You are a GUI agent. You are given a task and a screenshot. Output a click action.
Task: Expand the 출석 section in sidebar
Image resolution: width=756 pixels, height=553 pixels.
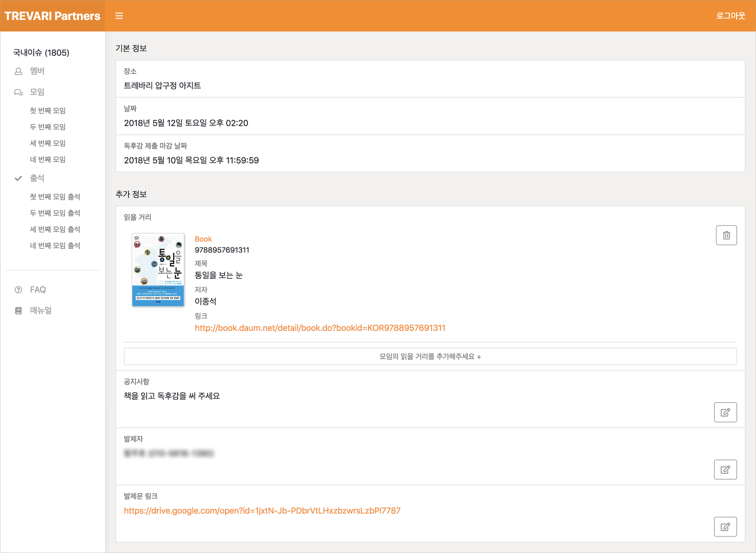[x=37, y=178]
